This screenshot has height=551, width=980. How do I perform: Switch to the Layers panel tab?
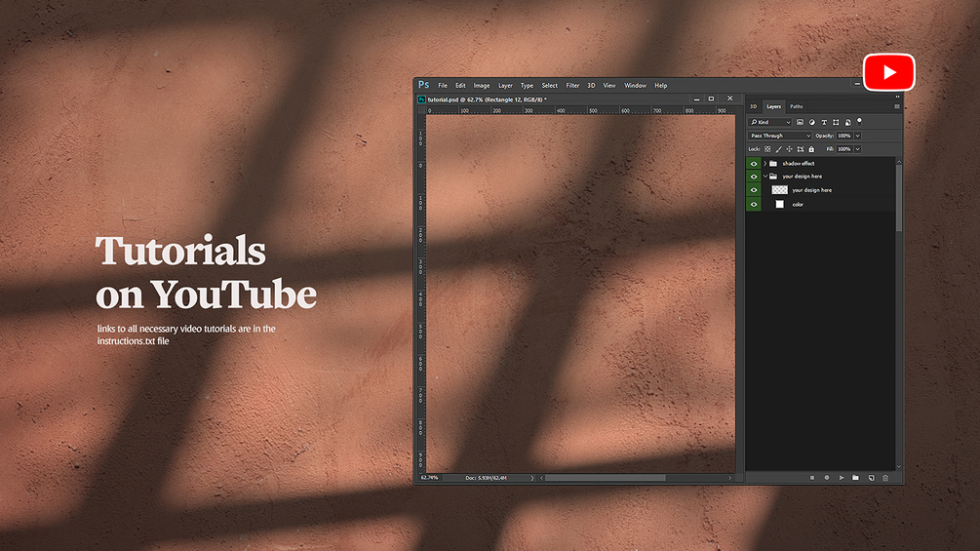[x=773, y=107]
